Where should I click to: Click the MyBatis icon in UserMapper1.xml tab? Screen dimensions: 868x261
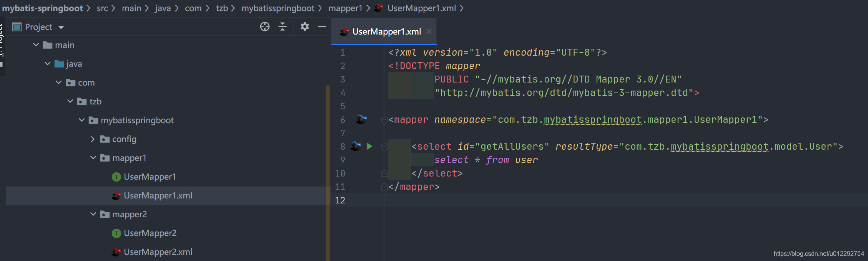344,32
